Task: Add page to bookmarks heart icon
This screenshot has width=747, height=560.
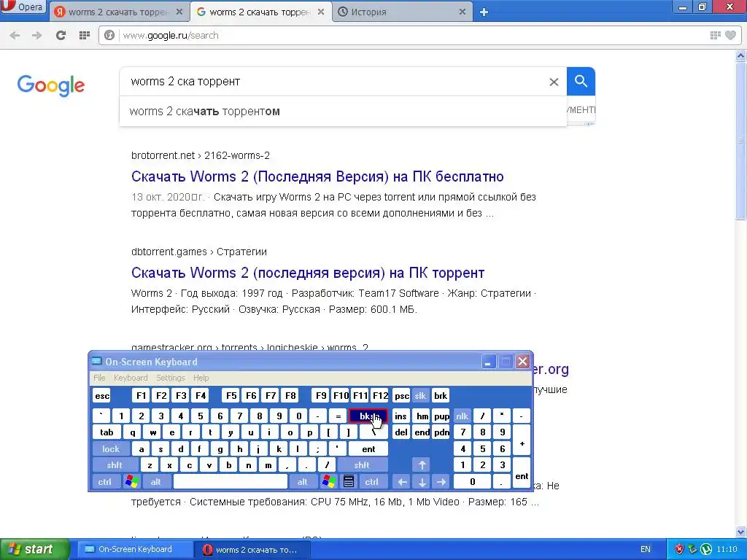Action: click(x=730, y=35)
